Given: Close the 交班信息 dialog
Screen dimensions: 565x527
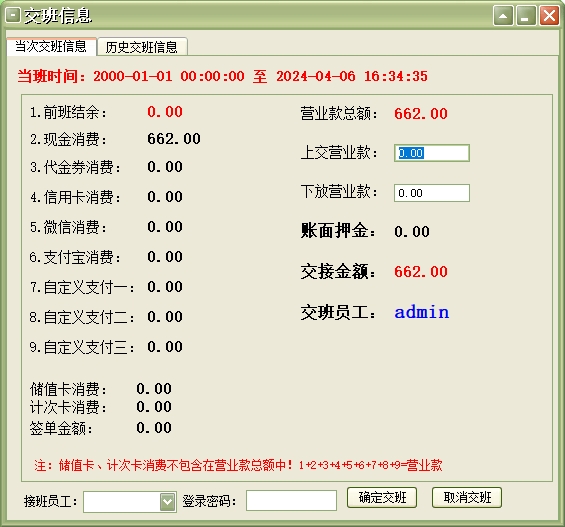Looking at the screenshot, I should coord(549,16).
